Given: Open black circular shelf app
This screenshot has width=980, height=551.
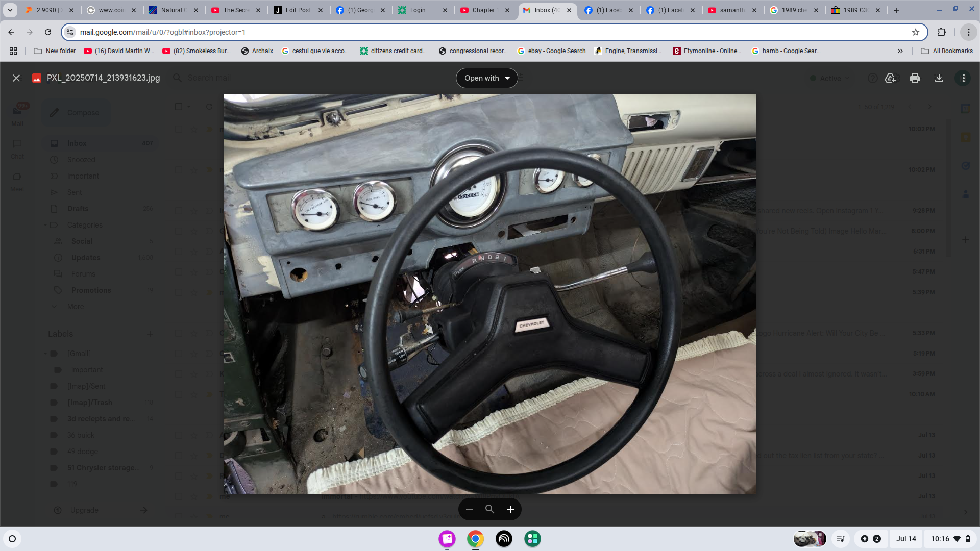Looking at the screenshot, I should 504,539.
